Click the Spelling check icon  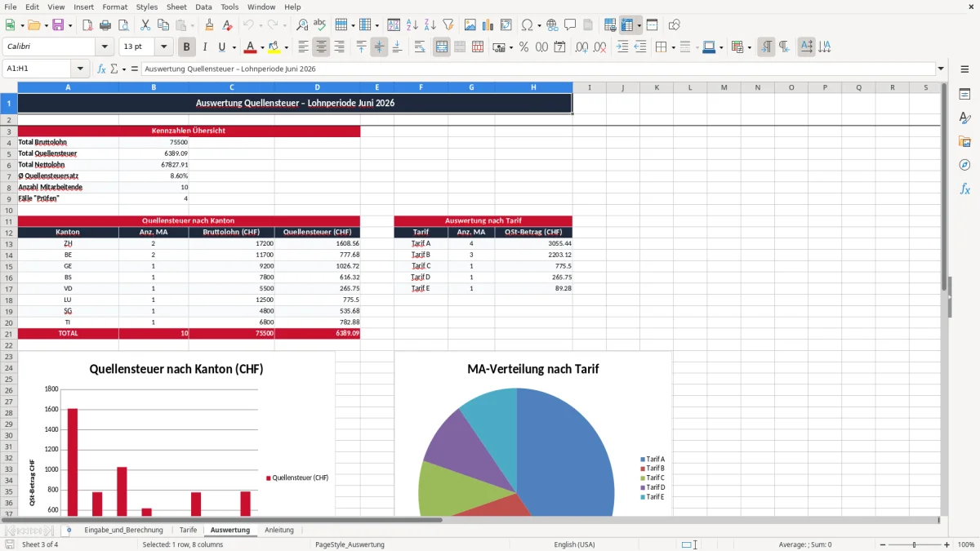click(320, 25)
